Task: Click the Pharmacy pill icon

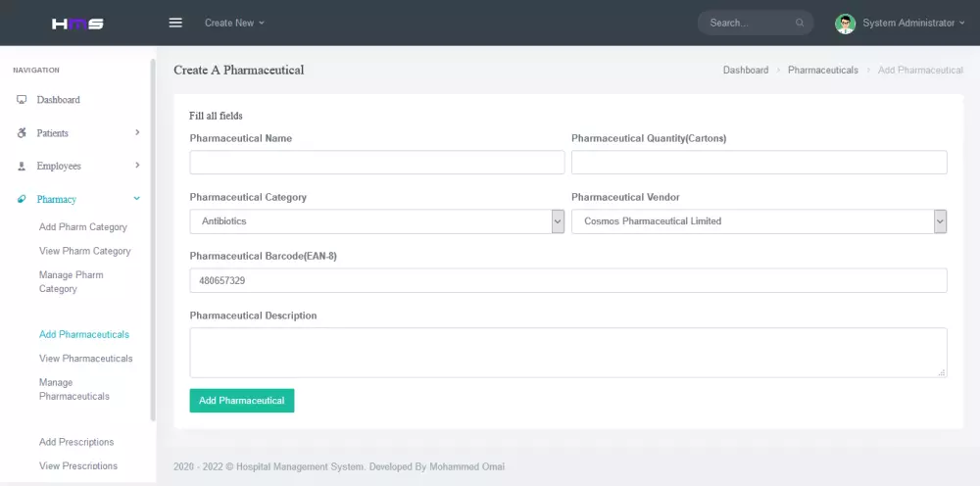Action: click(22, 200)
